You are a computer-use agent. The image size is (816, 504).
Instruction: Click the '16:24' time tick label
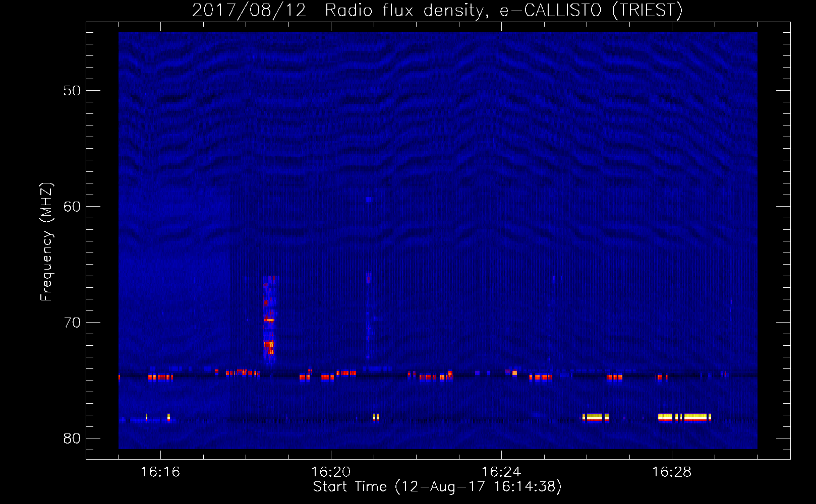tap(501, 472)
